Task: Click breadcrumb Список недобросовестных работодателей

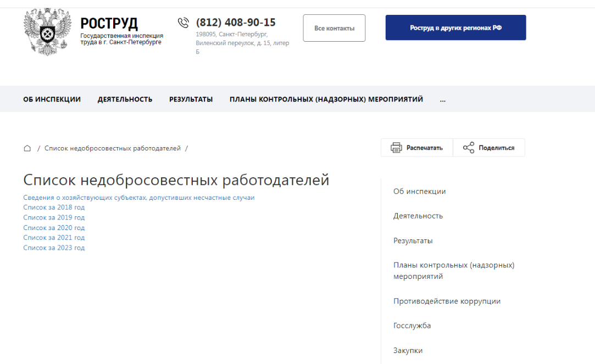Action: (x=112, y=148)
